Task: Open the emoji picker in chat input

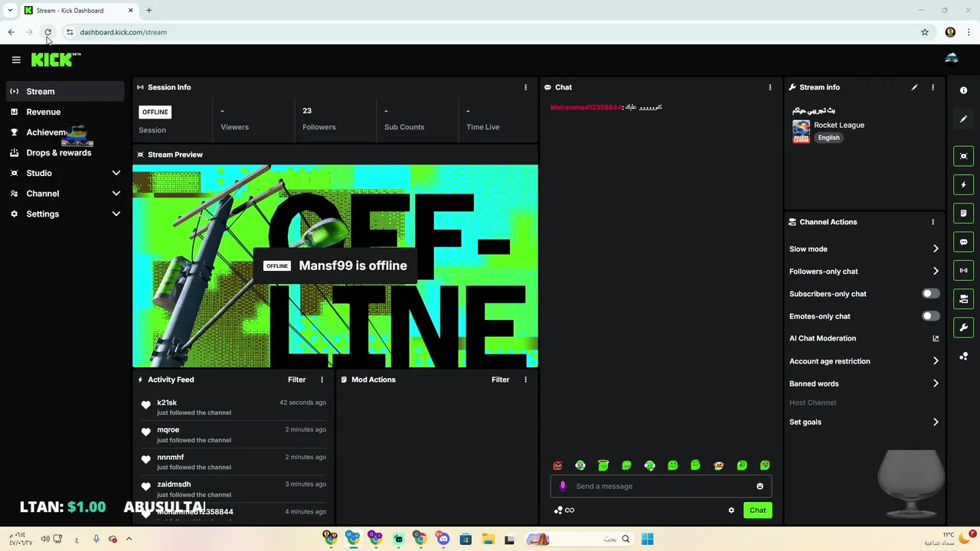Action: tap(759, 486)
